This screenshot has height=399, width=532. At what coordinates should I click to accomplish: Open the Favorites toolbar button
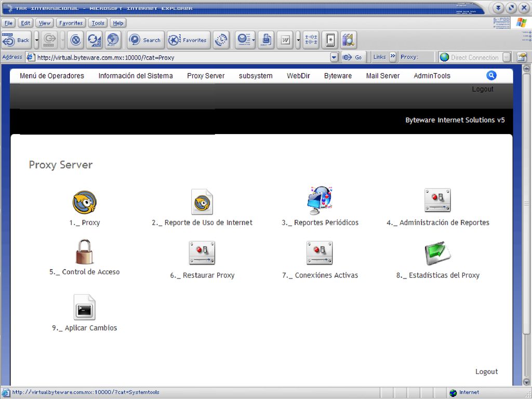point(188,40)
